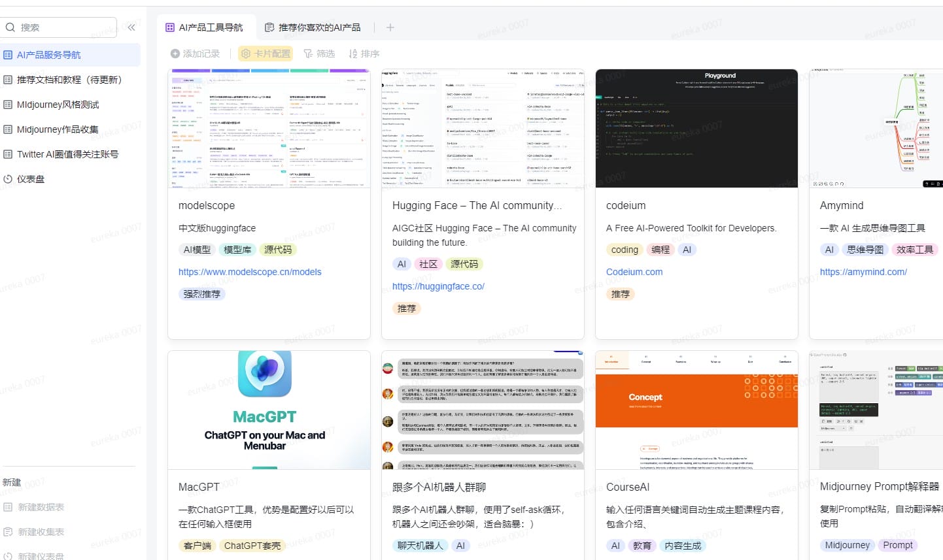Click the 社区 tag on Hugging Face card
Viewport: 943px width, 560px height.
[428, 264]
